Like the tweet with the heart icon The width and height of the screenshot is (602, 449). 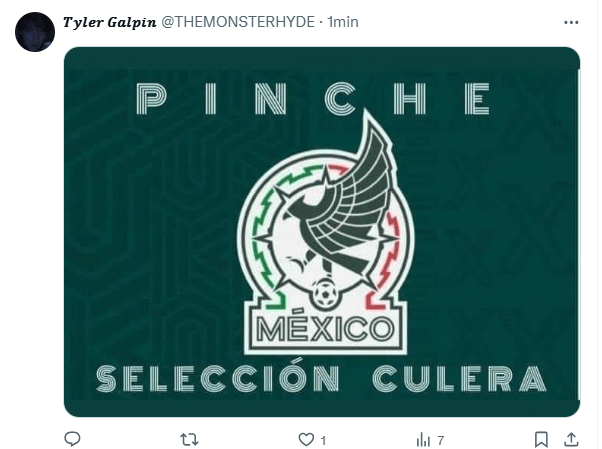coord(306,439)
